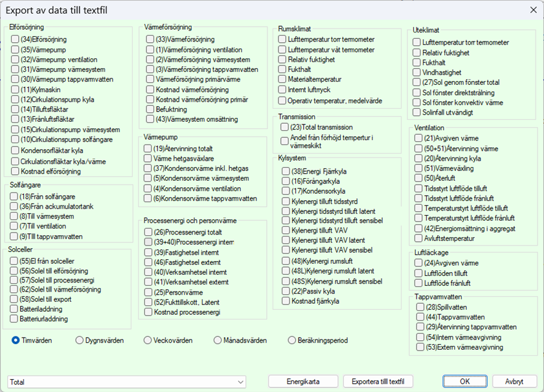Tick the (33)Värmeförsörjning checkbox
Screen dimensions: 544x392
click(150, 40)
